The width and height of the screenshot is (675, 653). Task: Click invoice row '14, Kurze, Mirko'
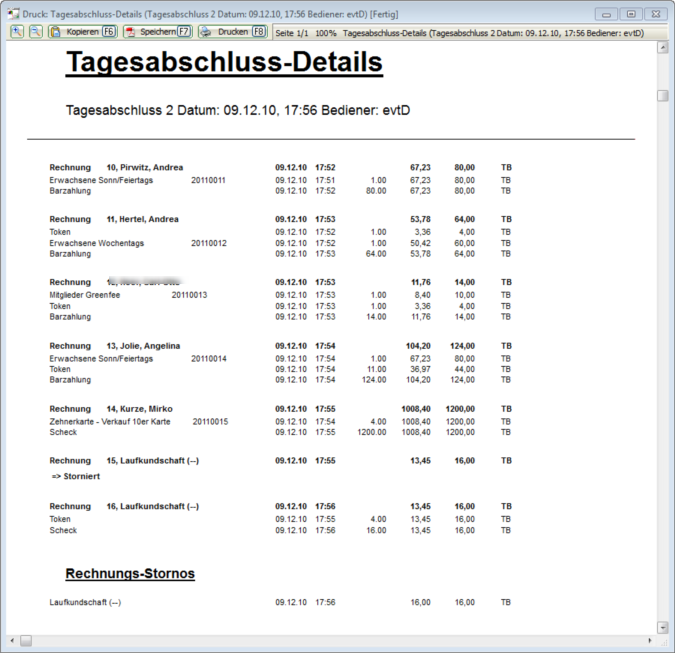pyautogui.click(x=280, y=409)
